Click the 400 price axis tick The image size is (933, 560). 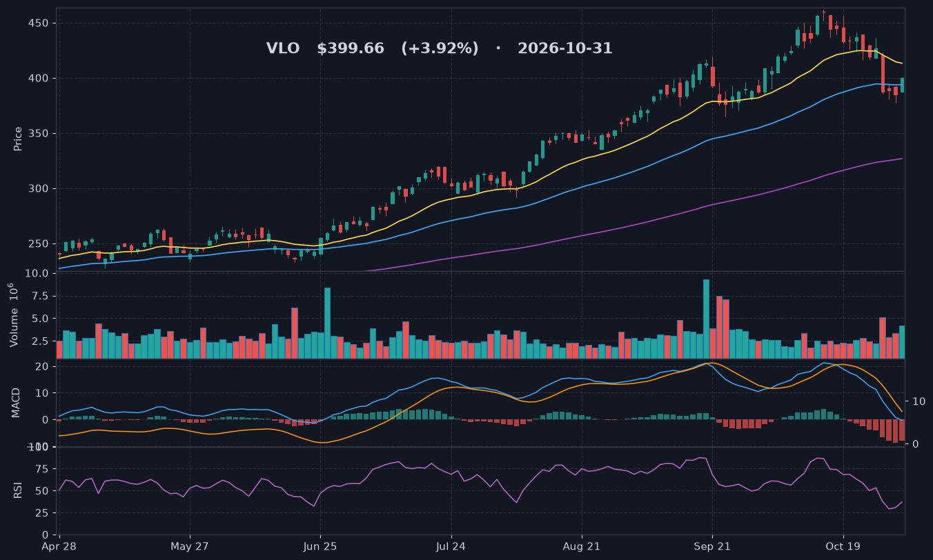point(39,79)
